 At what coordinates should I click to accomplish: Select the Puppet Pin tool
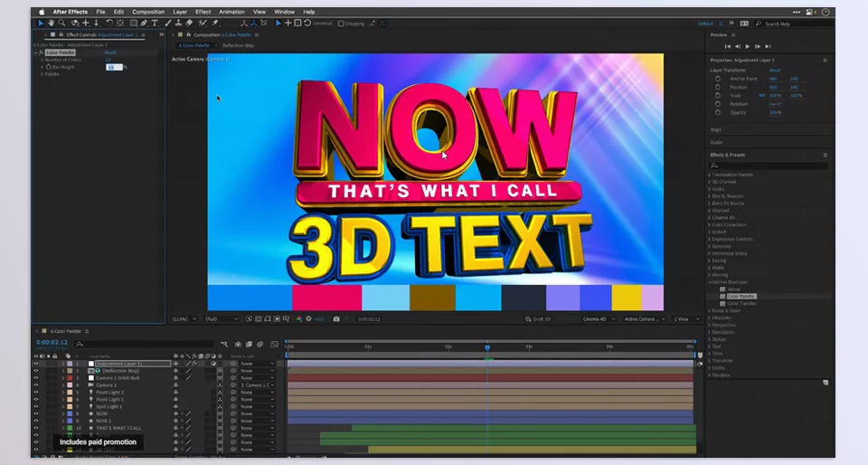[215, 24]
